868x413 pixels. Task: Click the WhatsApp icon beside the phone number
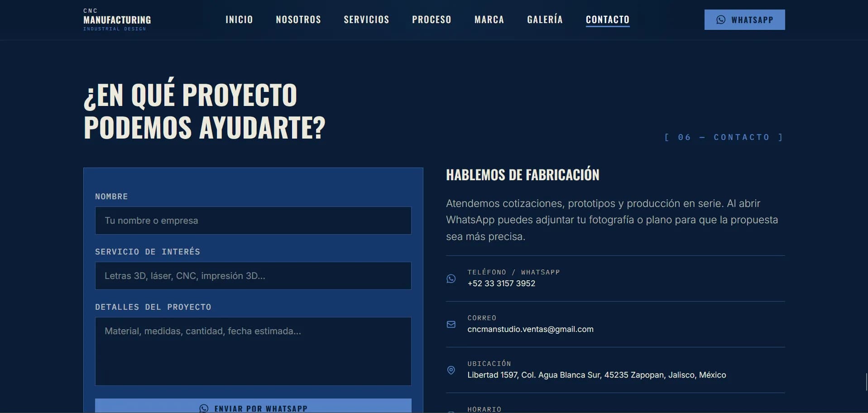tap(451, 279)
